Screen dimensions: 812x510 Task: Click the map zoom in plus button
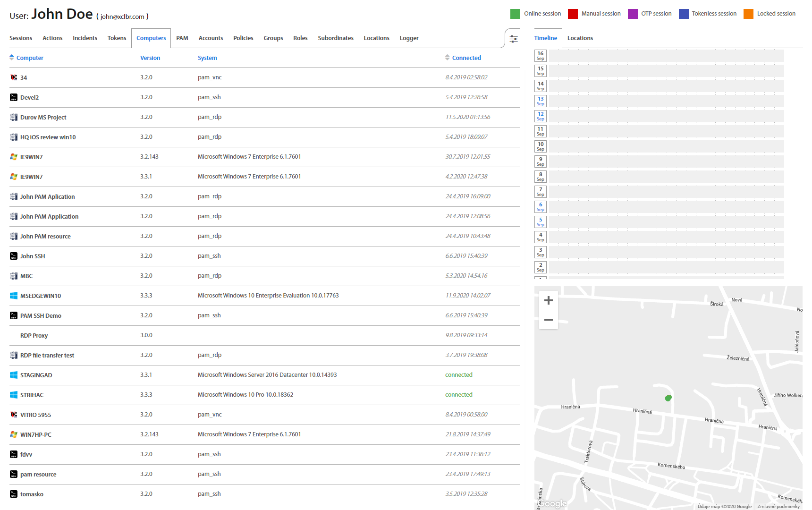548,300
